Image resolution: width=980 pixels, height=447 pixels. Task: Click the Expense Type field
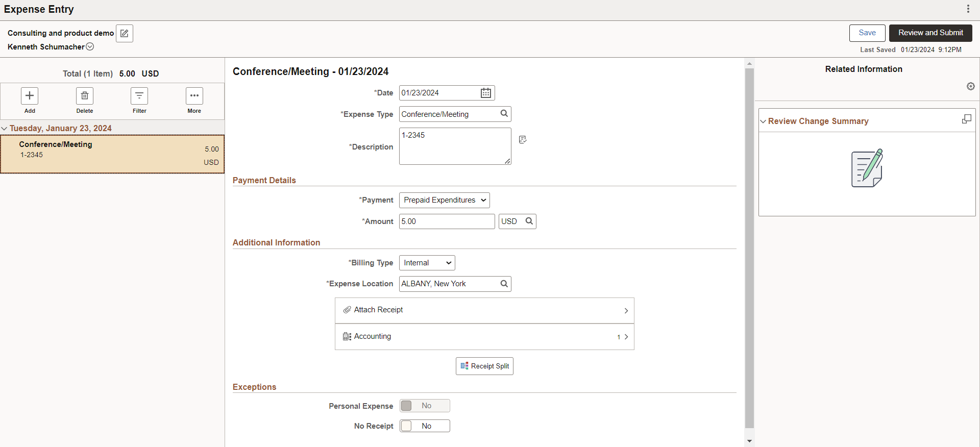coord(449,114)
